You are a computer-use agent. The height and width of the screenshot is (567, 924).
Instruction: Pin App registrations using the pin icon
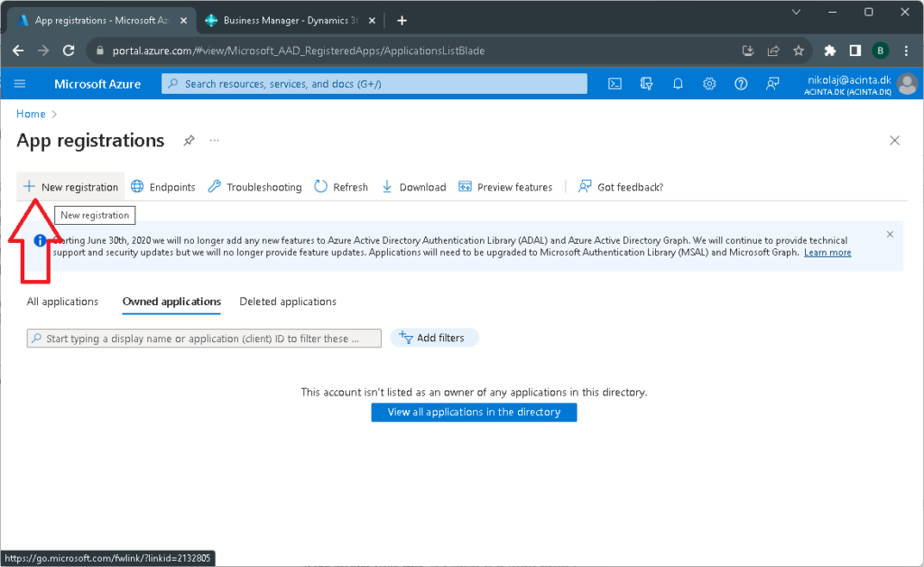point(189,141)
